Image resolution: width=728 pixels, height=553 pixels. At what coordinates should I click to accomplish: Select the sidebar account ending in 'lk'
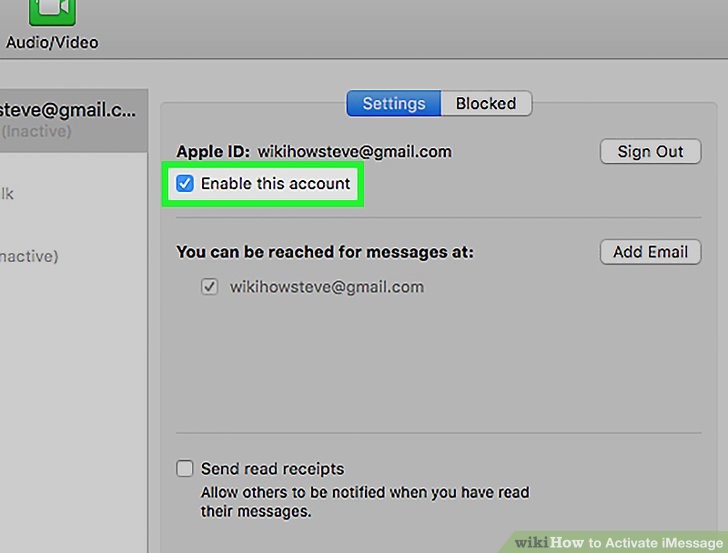coord(8,194)
